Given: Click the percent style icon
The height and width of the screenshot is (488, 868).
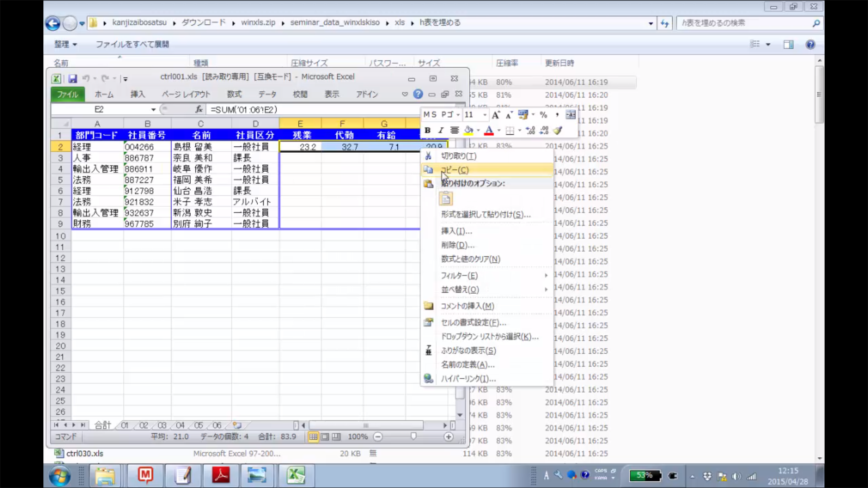Looking at the screenshot, I should click(x=543, y=115).
